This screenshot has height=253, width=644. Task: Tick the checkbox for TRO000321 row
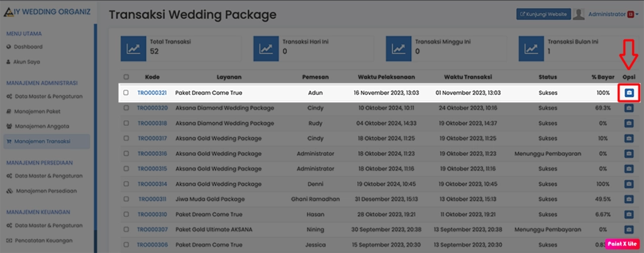click(126, 93)
